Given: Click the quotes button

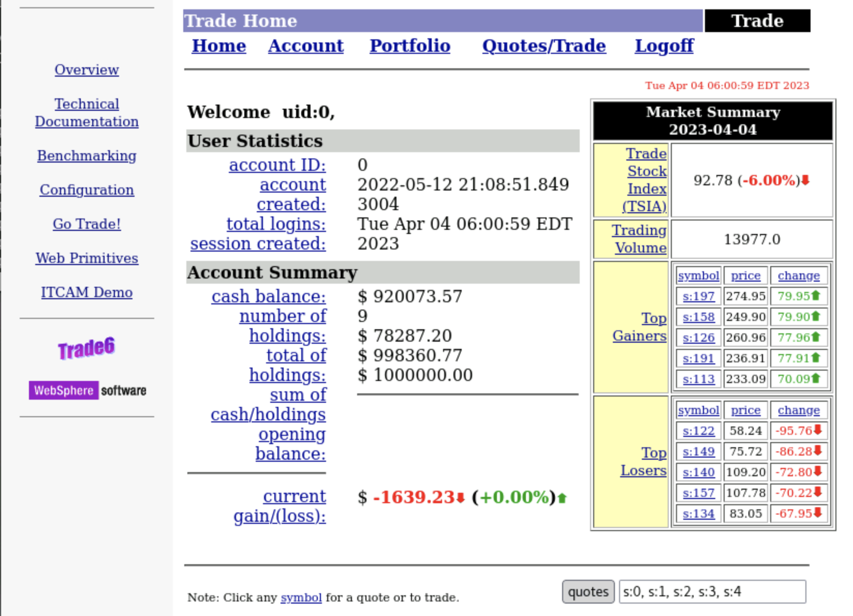Looking at the screenshot, I should point(589,592).
